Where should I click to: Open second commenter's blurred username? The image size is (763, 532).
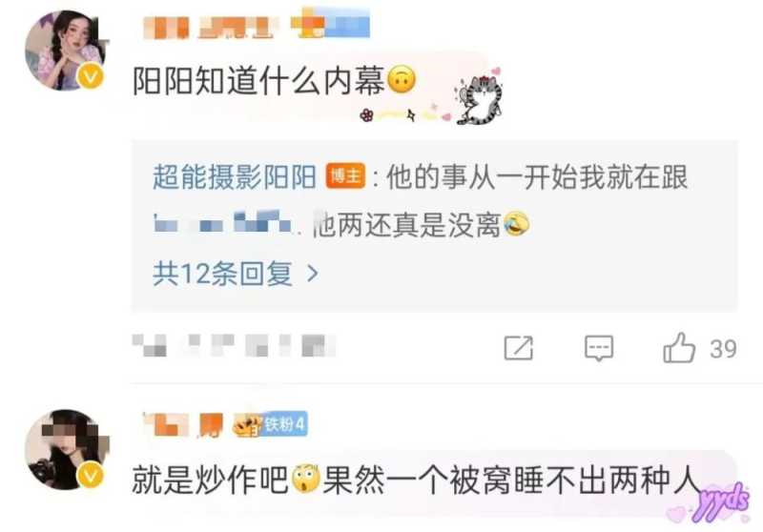183,424
